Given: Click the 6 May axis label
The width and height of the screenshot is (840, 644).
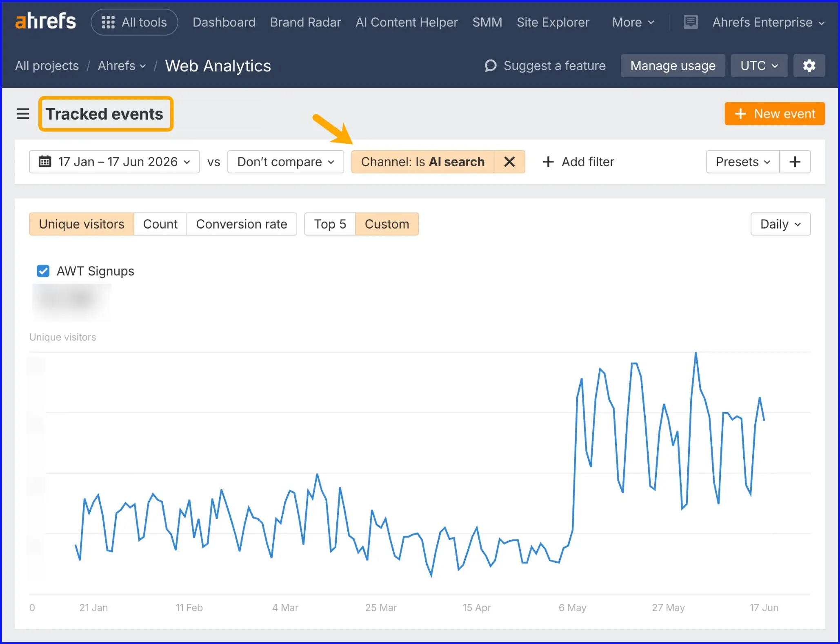Looking at the screenshot, I should coord(572,608).
